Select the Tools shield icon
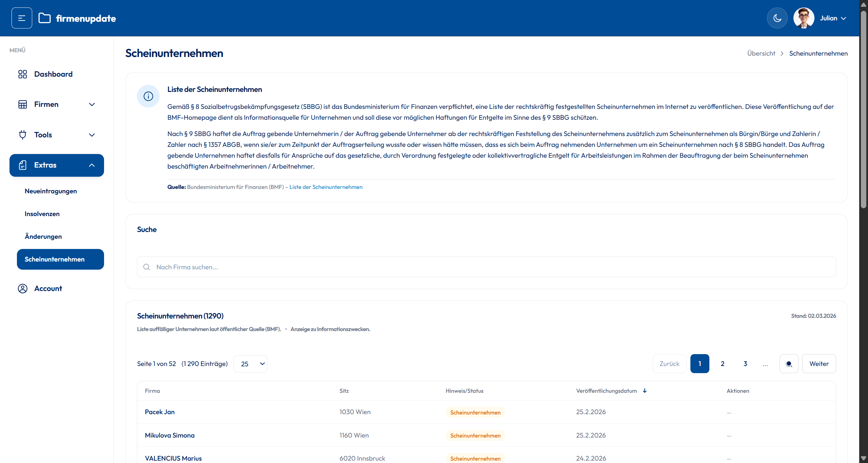The image size is (868, 463). 22,135
